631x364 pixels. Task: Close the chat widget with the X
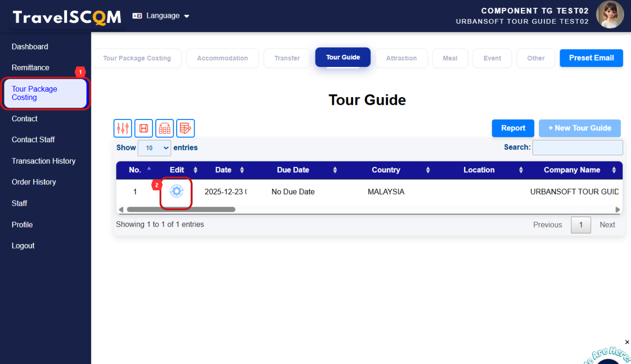[x=627, y=342]
